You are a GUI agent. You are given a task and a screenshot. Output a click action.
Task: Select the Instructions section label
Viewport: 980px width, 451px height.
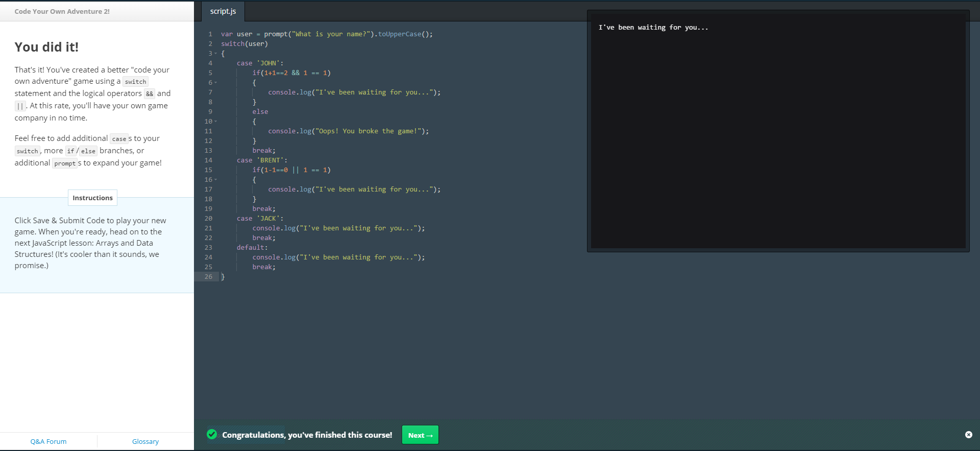[x=92, y=198]
